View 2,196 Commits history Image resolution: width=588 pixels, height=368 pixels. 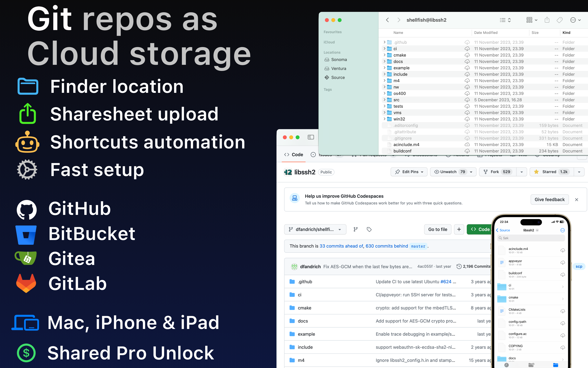(x=474, y=267)
